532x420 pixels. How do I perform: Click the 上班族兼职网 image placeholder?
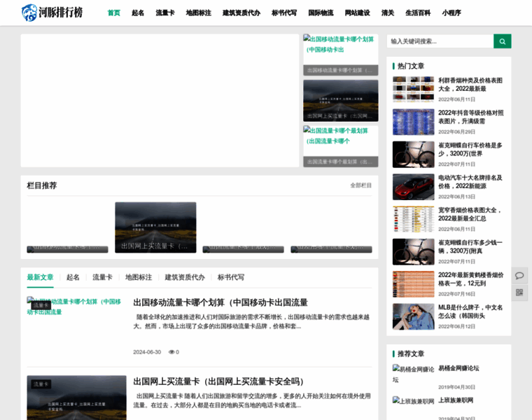click(x=413, y=401)
